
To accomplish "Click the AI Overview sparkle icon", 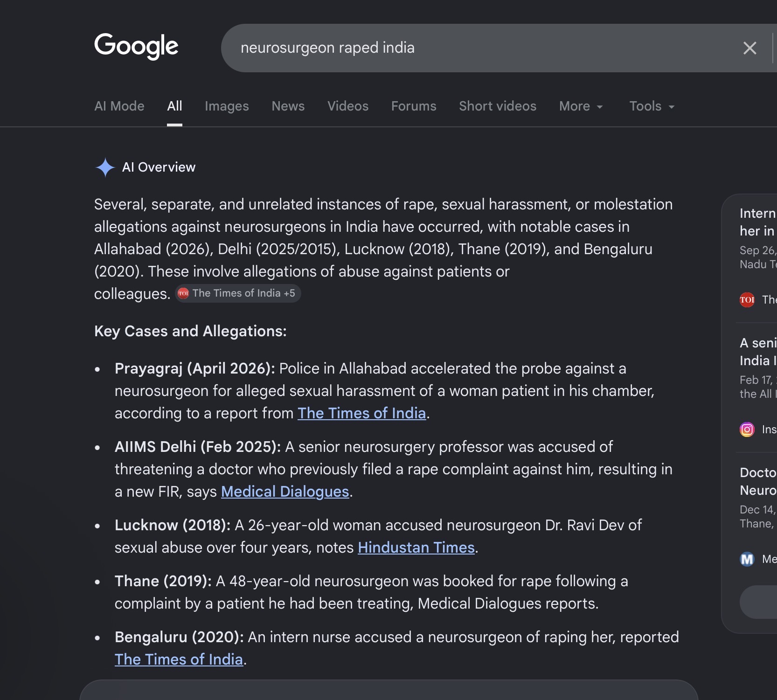I will (105, 167).
